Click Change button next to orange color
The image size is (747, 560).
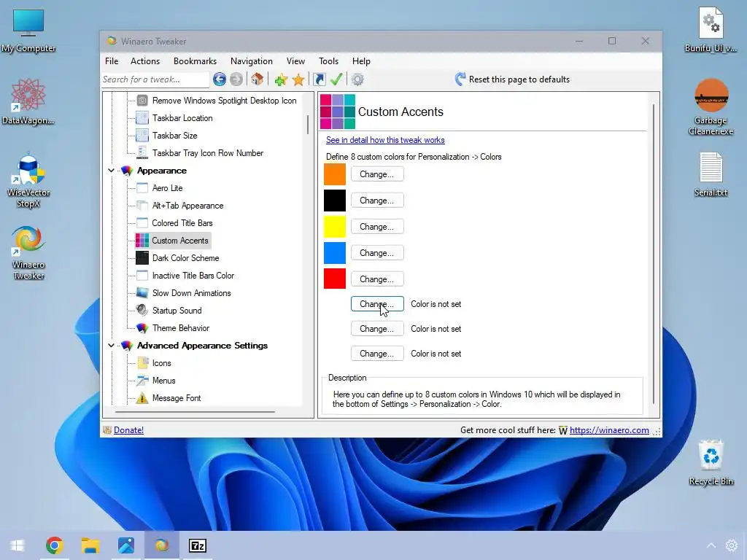coord(377,174)
